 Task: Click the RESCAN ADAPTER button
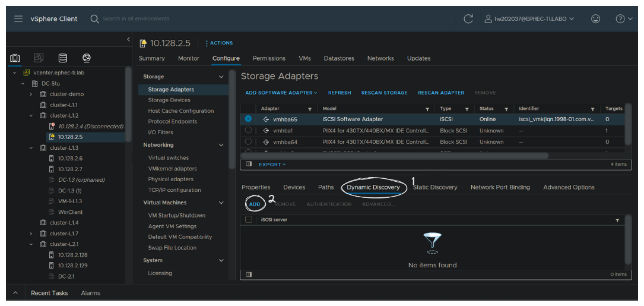441,93
